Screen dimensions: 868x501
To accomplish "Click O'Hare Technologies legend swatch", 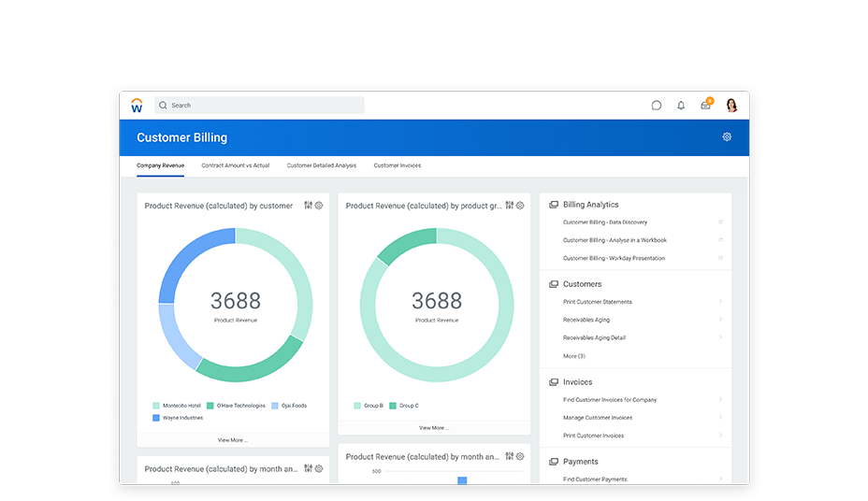I will [210, 406].
